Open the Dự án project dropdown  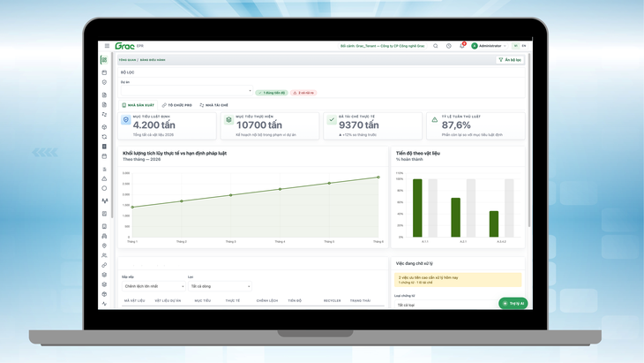click(x=186, y=90)
